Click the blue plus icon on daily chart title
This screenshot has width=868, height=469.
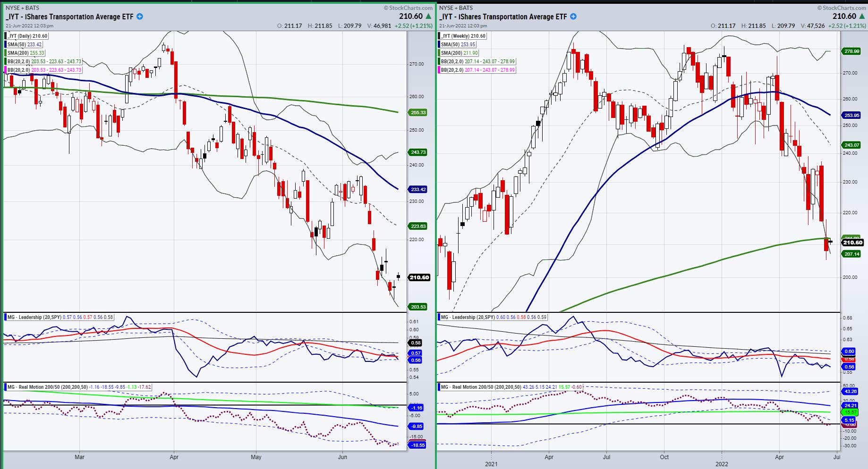pos(140,17)
